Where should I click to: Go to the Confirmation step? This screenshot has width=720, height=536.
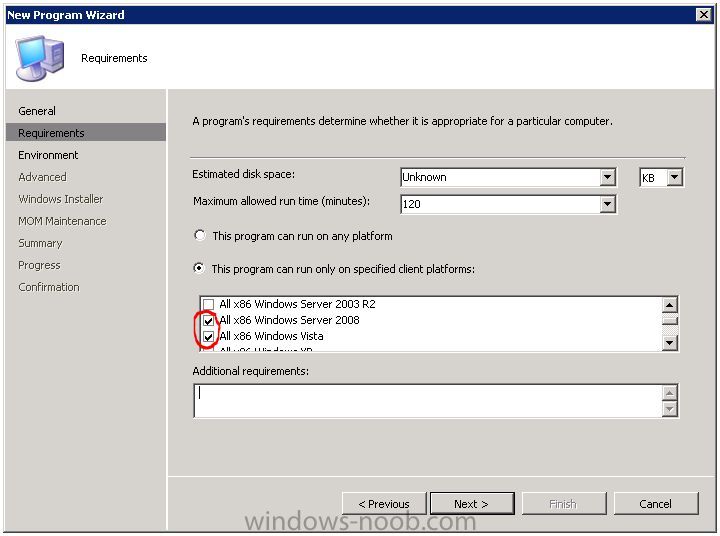click(x=49, y=288)
